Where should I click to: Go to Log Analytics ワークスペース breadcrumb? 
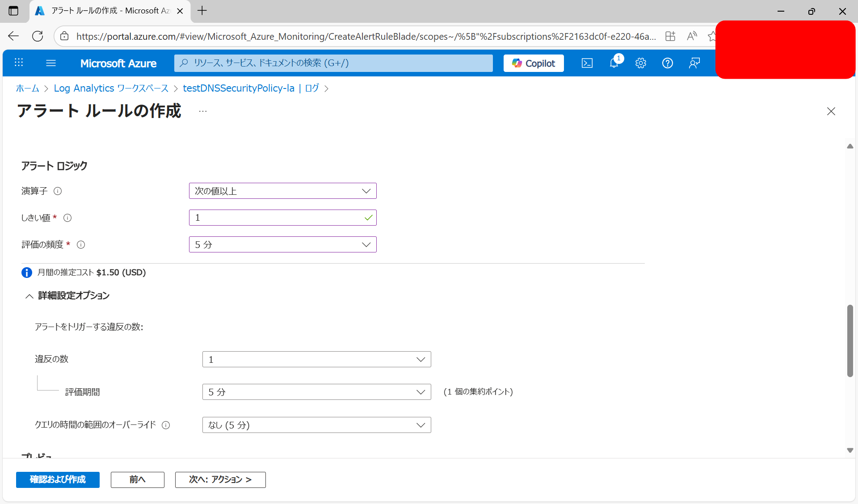pos(111,88)
